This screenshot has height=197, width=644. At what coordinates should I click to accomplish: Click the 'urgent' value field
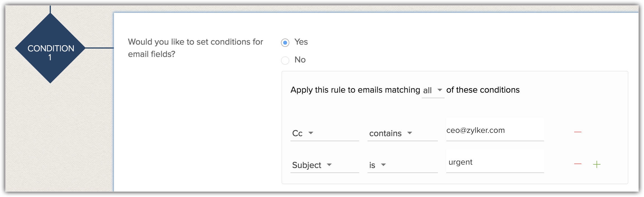[x=495, y=161]
